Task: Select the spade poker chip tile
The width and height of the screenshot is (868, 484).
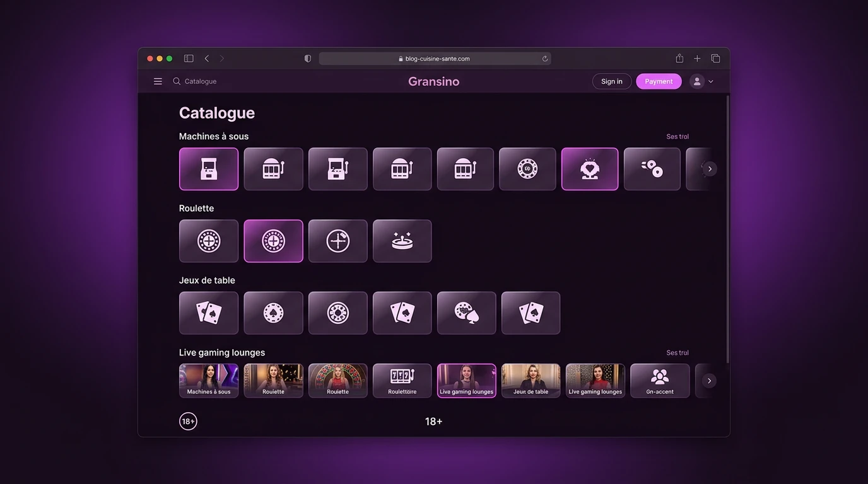Action: (x=273, y=313)
